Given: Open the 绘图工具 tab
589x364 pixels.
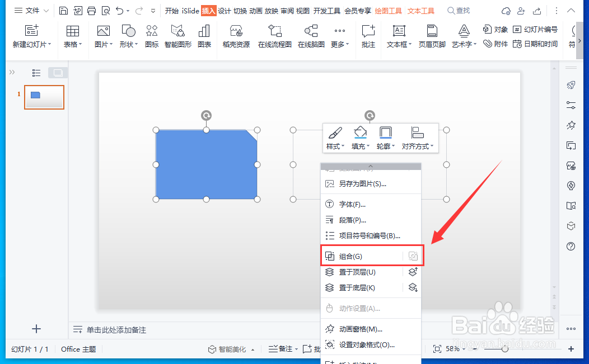Looking at the screenshot, I should (x=389, y=11).
